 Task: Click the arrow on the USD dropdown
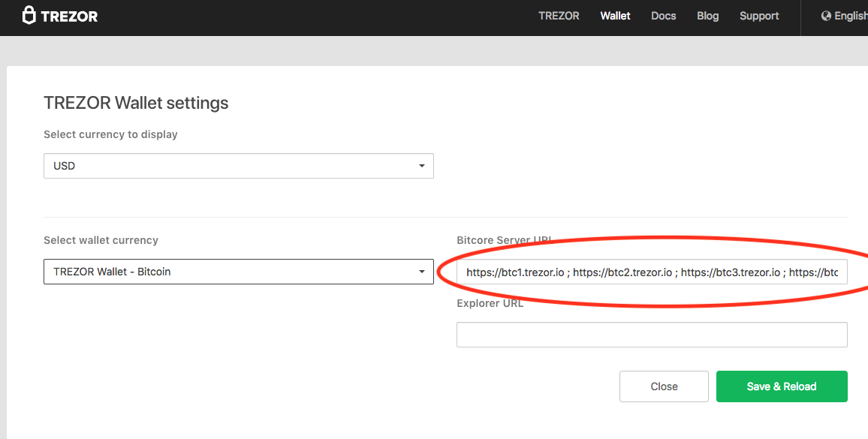click(421, 166)
